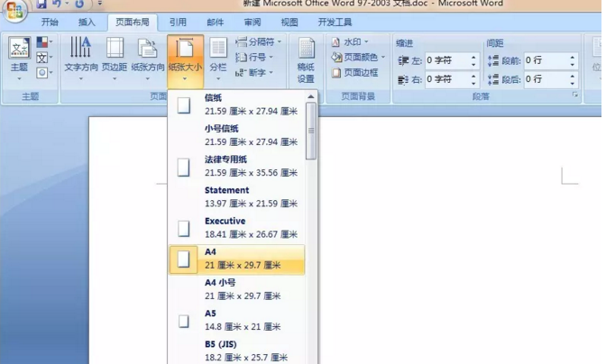Click the 文字方向 text direction button
The image size is (606, 364).
point(81,59)
